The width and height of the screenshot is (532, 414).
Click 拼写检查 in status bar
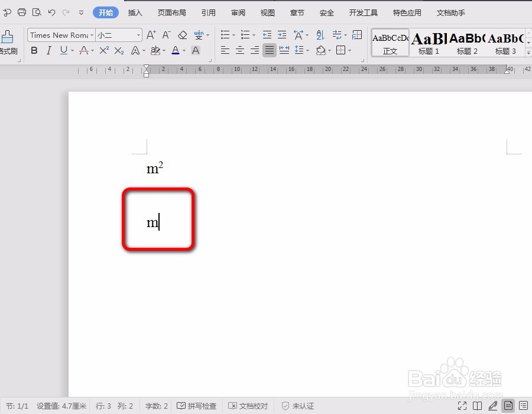pos(197,406)
